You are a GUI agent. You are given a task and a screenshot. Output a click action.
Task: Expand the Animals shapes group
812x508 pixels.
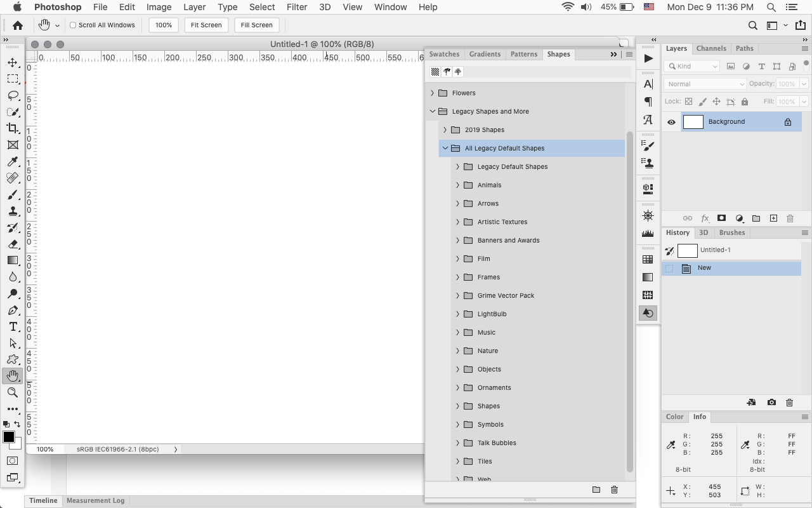click(x=458, y=185)
